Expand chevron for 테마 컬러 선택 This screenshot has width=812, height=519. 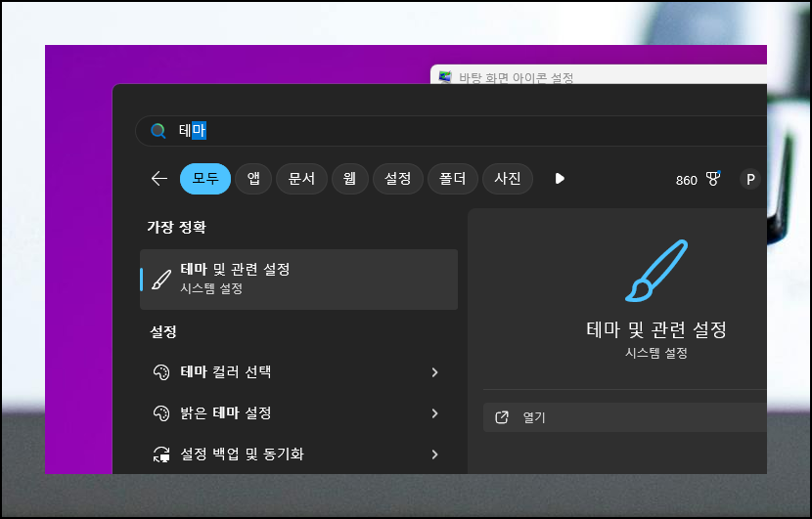pos(435,372)
